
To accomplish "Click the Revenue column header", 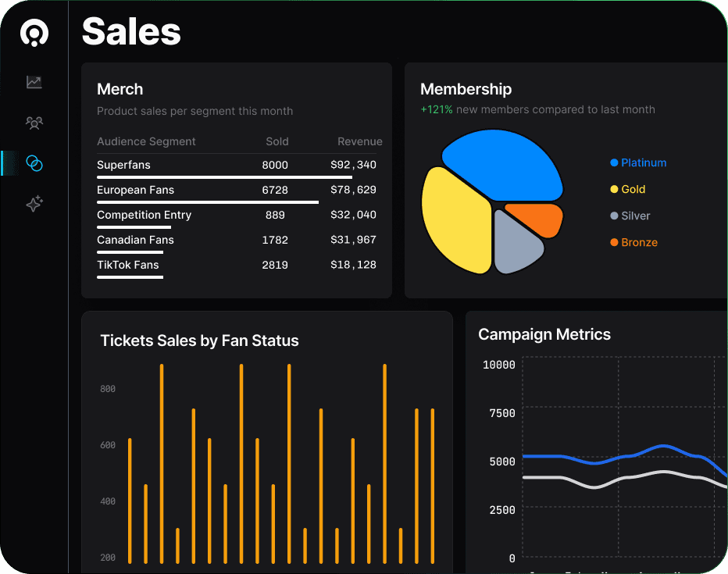I will 360,141.
